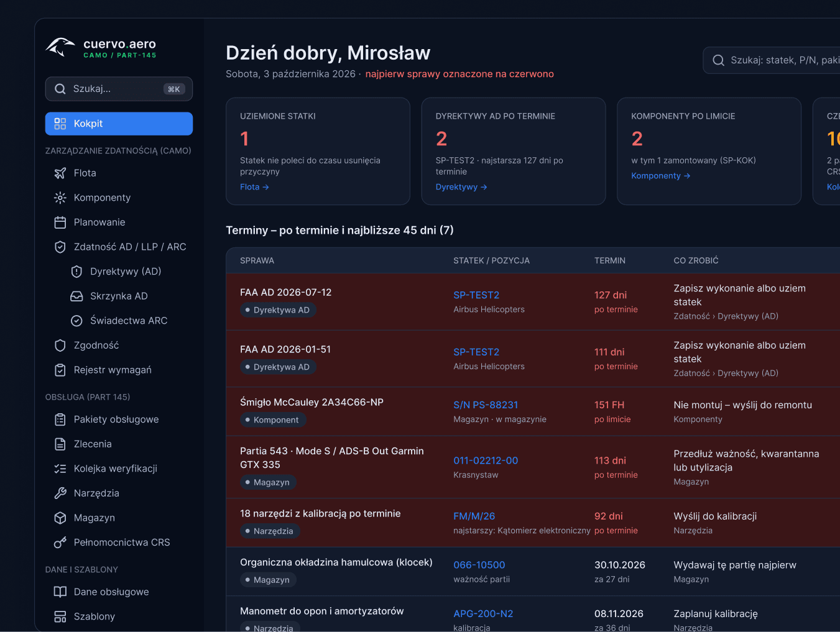The width and height of the screenshot is (840, 632).
Task: Click the ⌘K shortcut badge in sidebar search
Action: [174, 89]
